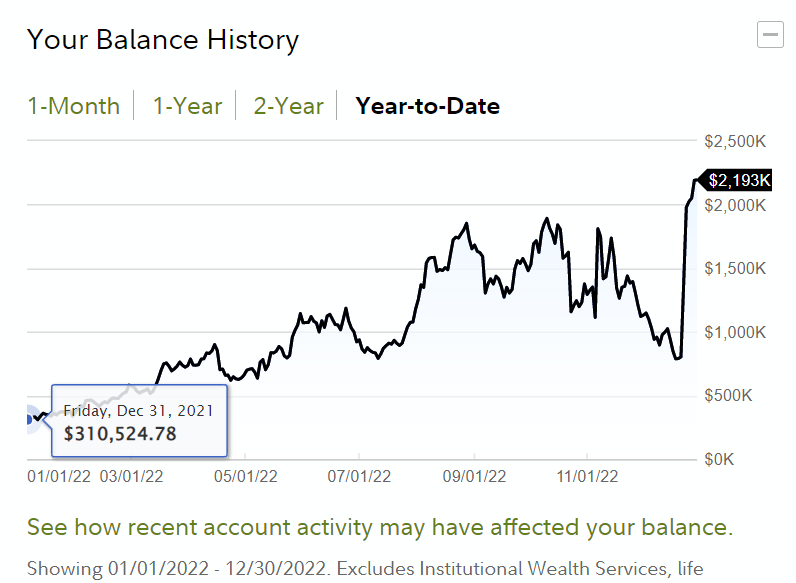Click the blue data point marker at chart start
The width and height of the screenshot is (796, 583).
click(31, 419)
